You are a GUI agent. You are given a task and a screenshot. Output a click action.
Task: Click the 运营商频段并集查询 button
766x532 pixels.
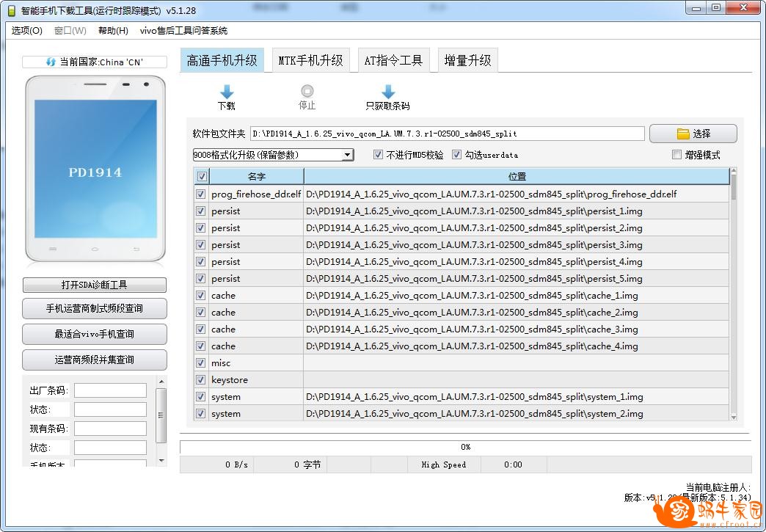(95, 360)
